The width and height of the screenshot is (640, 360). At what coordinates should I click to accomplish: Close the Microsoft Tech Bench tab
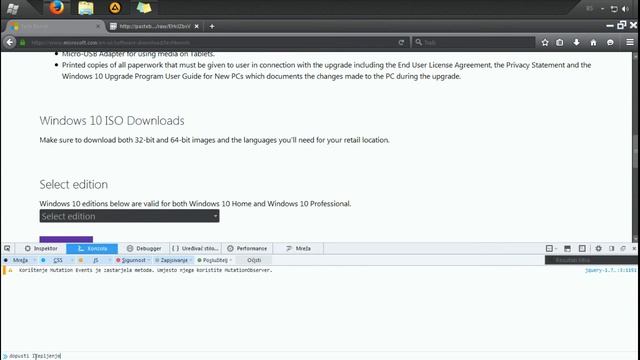pyautogui.click(x=98, y=27)
